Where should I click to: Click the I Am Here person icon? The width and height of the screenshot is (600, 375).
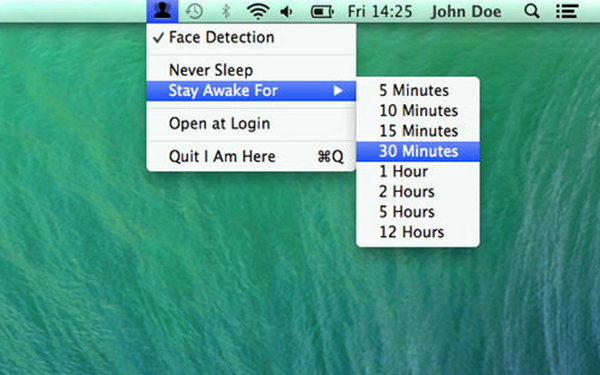pyautogui.click(x=162, y=11)
